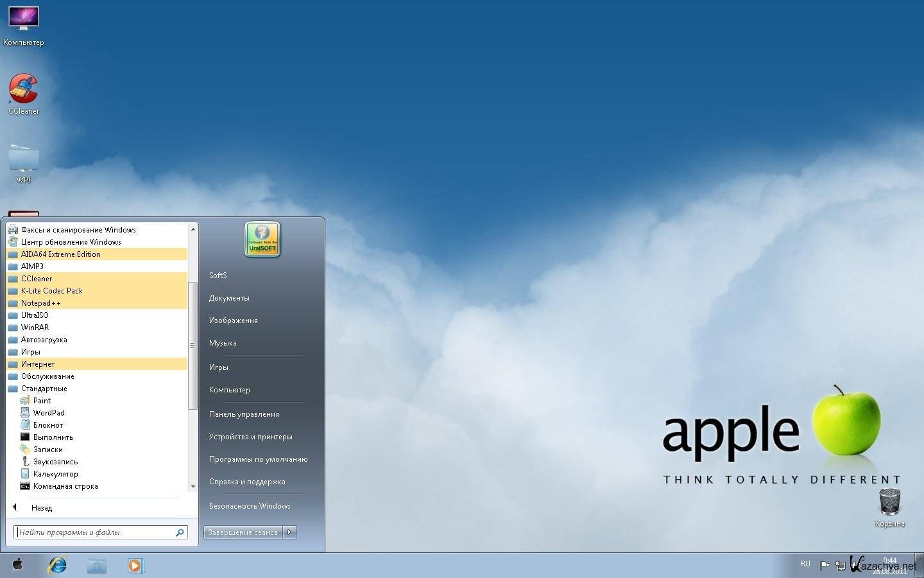Expand the CCleaner program folder

[97, 279]
